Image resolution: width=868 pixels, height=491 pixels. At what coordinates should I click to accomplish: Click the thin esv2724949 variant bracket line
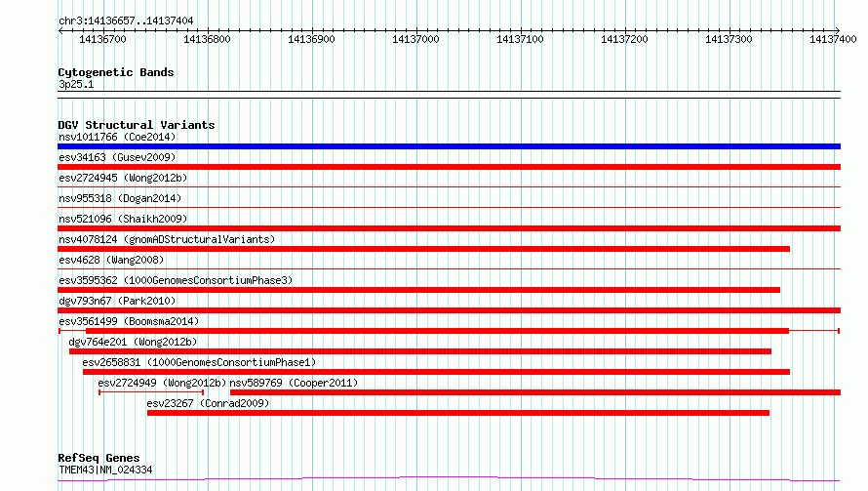(x=151, y=392)
